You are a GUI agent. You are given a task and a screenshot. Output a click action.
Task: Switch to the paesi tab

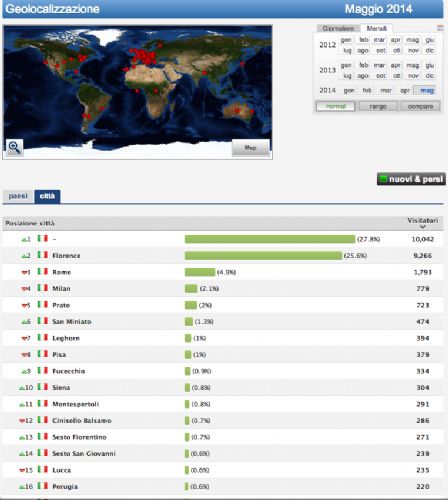pos(18,196)
